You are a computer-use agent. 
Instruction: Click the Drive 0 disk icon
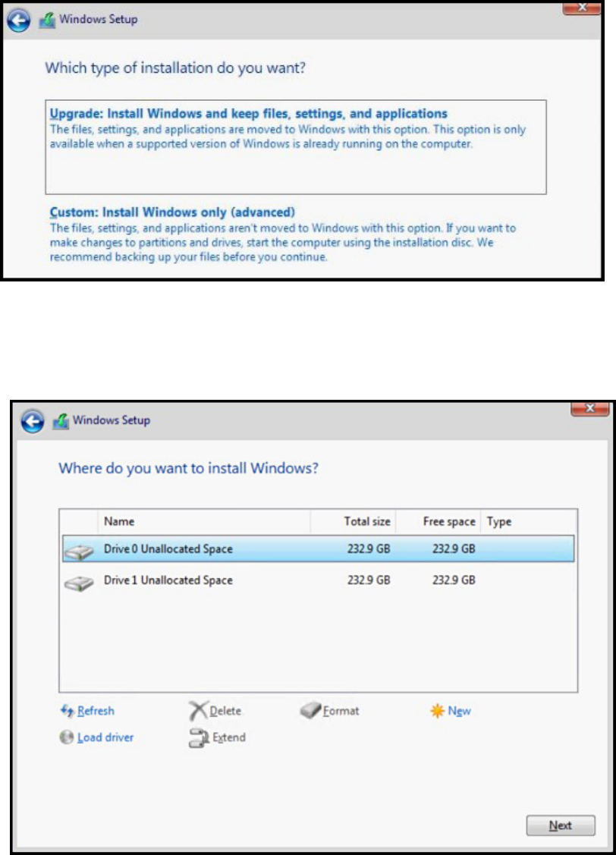click(x=78, y=552)
